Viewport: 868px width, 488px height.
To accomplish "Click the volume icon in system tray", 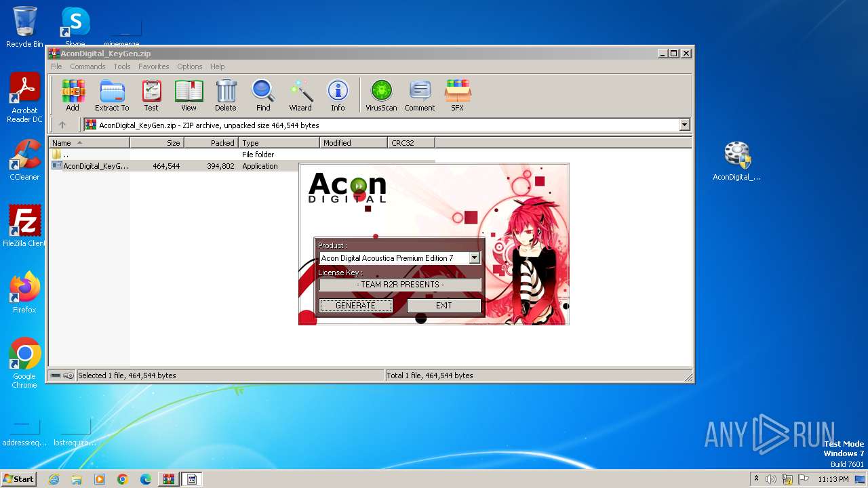I will (771, 479).
